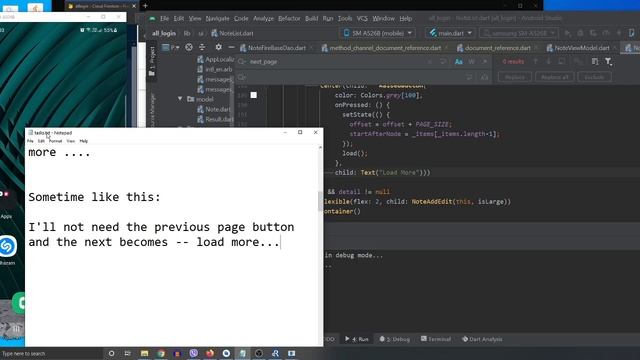This screenshot has height=360, width=640.
Task: Hide the project panel with minus icon
Action: click(231, 47)
